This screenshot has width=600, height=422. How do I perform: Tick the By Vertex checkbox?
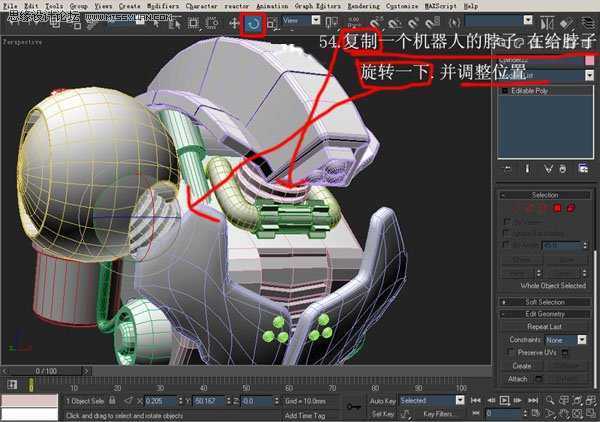point(507,222)
